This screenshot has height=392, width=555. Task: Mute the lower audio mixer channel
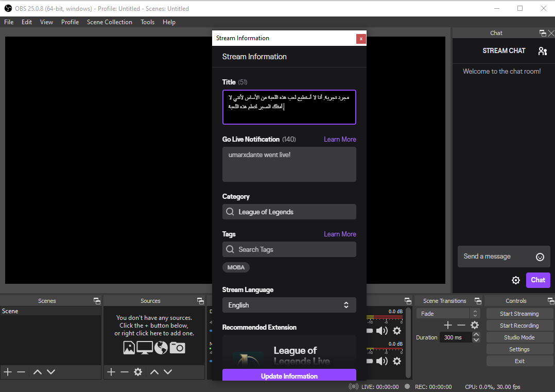tap(381, 361)
